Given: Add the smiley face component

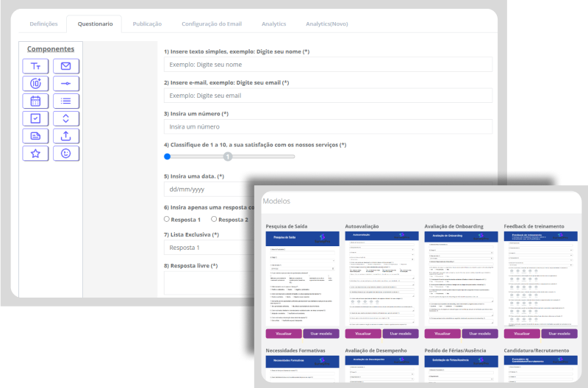Looking at the screenshot, I should [x=65, y=154].
